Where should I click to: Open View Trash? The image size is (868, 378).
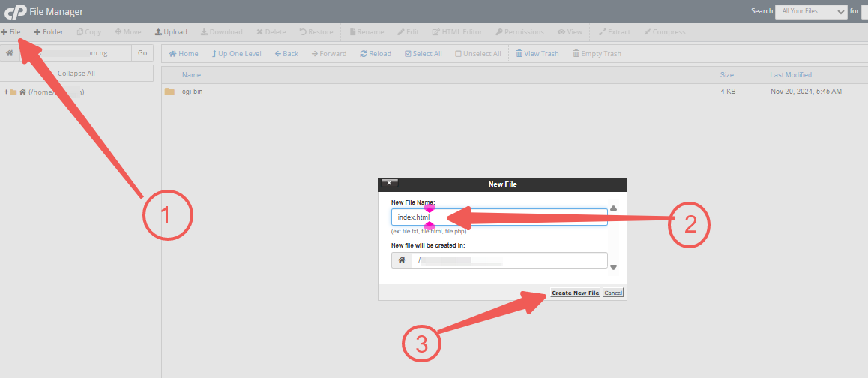point(537,54)
